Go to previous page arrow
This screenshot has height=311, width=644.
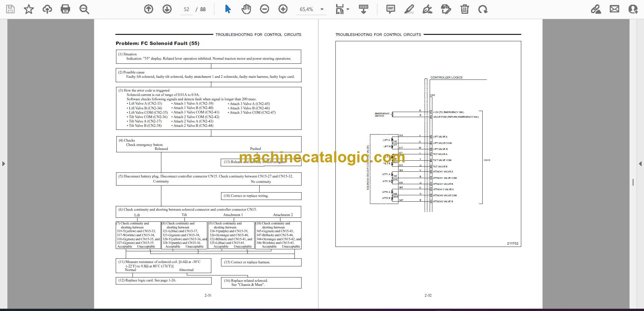pos(149,9)
